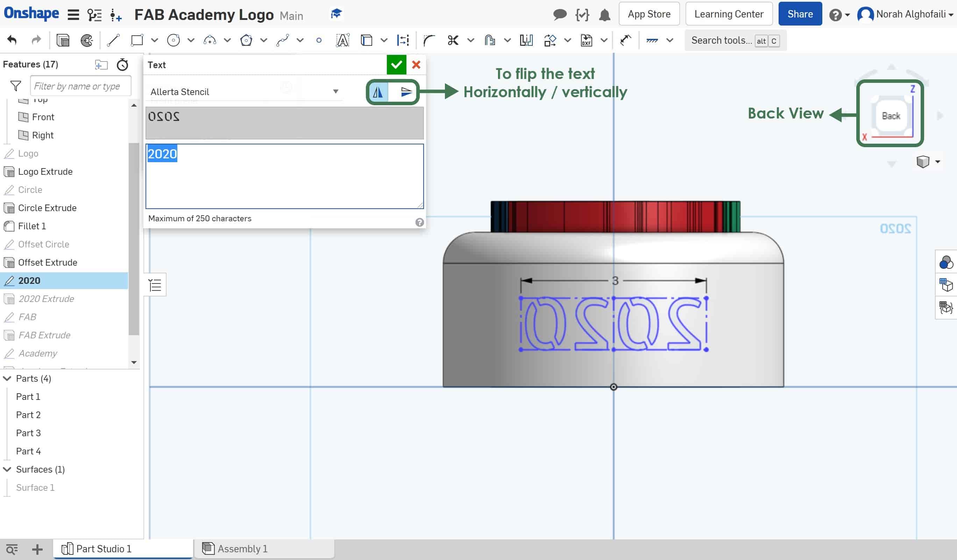The width and height of the screenshot is (957, 560).
Task: Add a new tab with plus icon
Action: [x=37, y=549]
